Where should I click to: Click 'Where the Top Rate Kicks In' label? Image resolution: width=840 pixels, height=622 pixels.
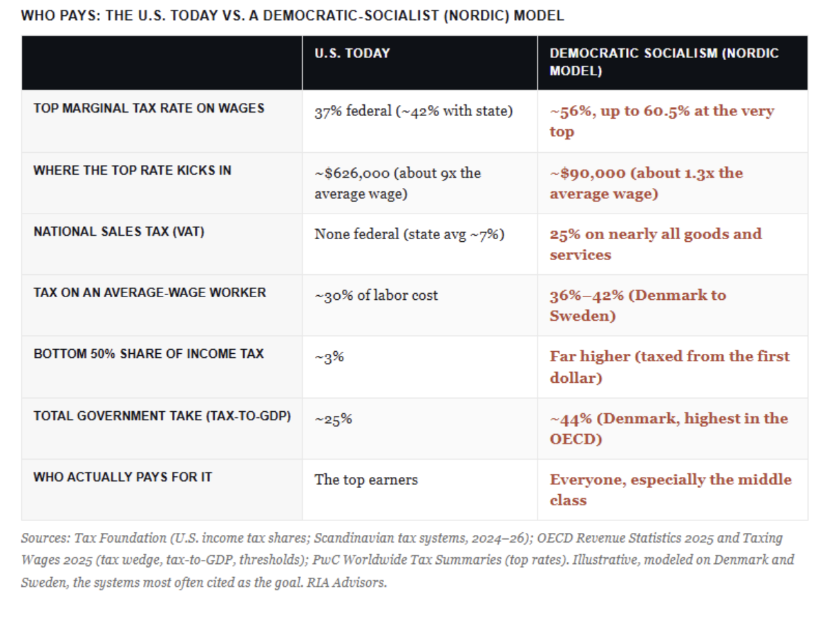[x=132, y=170]
